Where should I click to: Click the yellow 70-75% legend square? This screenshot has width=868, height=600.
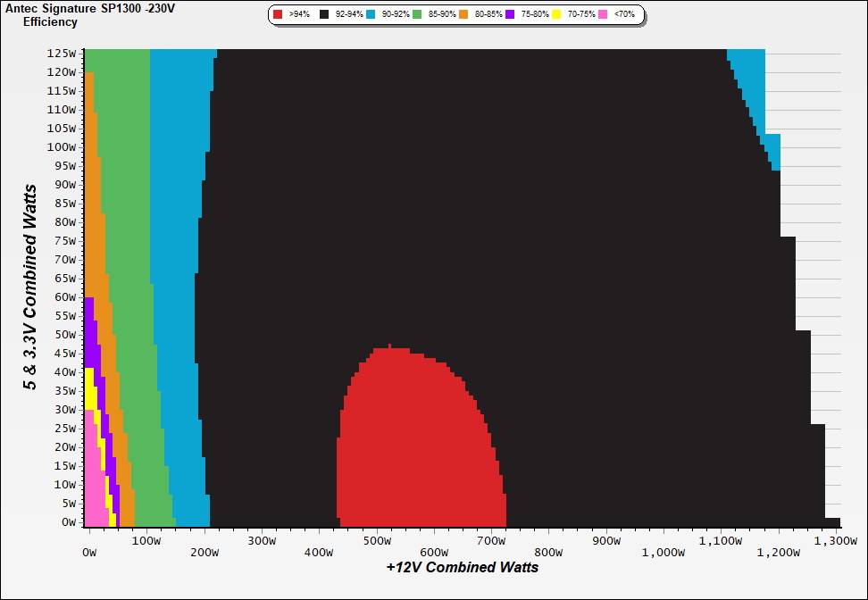click(x=556, y=15)
